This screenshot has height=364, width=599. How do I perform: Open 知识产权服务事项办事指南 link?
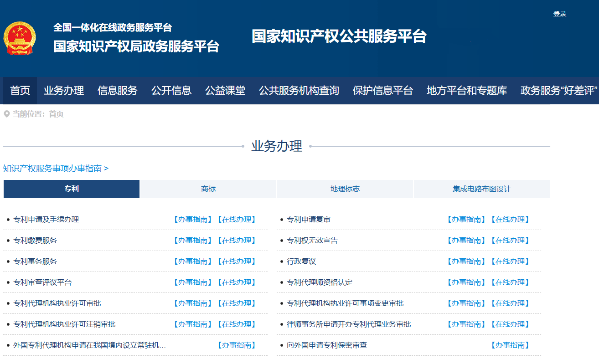tap(56, 169)
